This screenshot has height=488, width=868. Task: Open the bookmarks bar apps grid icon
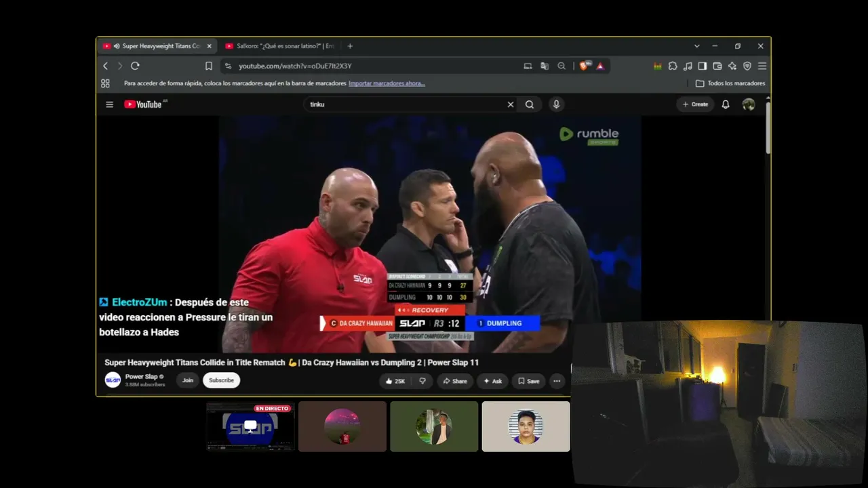click(x=105, y=83)
